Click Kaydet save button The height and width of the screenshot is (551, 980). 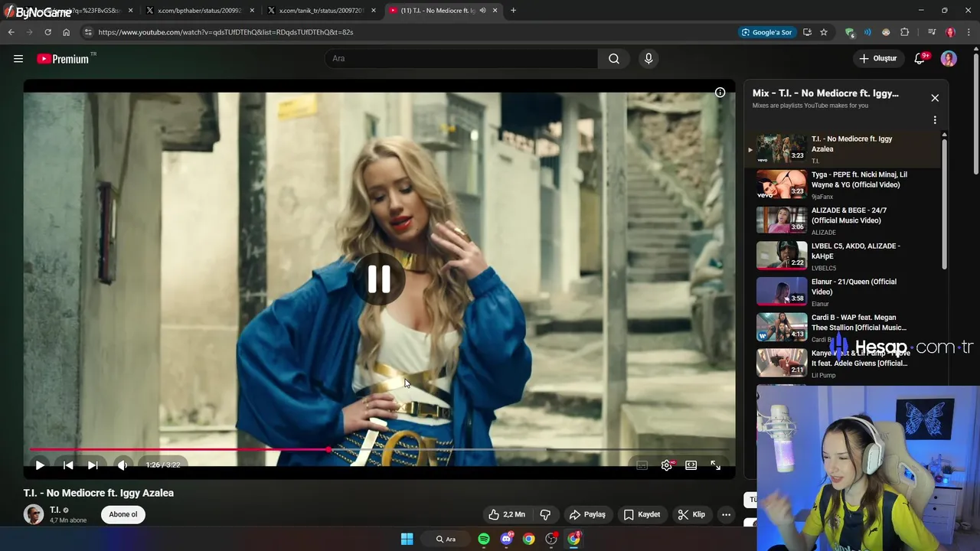642,514
